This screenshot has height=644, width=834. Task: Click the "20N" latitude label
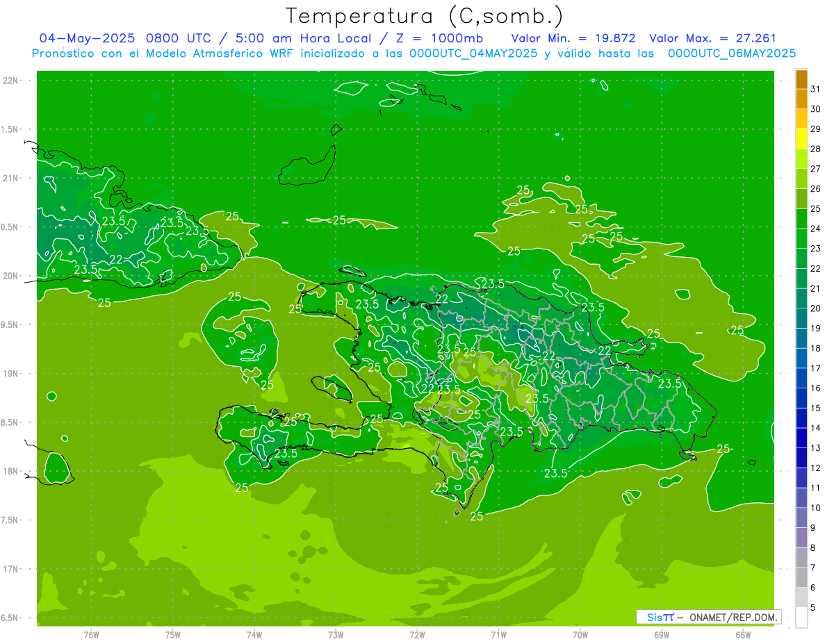11,276
